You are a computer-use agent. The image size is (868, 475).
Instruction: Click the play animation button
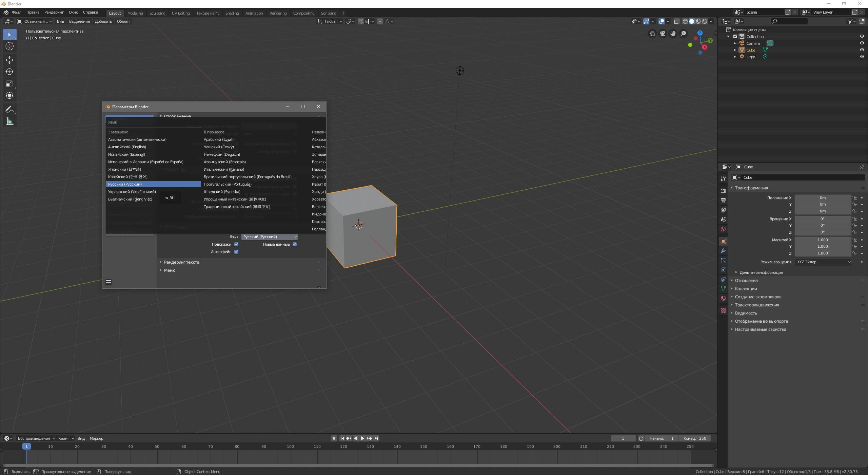coord(362,438)
